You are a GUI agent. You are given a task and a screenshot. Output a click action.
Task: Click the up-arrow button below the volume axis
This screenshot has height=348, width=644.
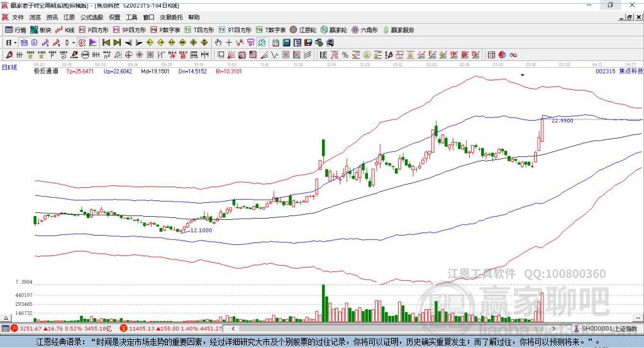6,318
